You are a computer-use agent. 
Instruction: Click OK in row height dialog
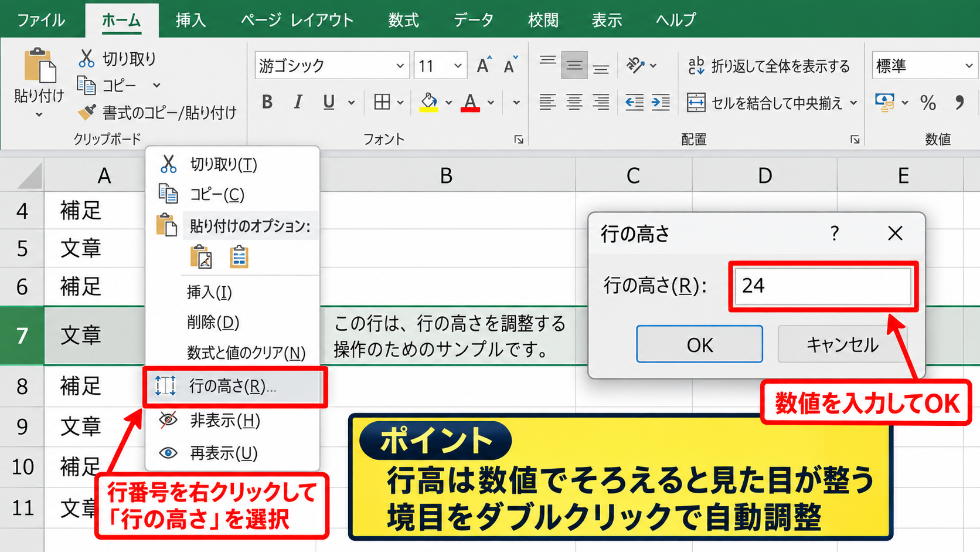699,344
